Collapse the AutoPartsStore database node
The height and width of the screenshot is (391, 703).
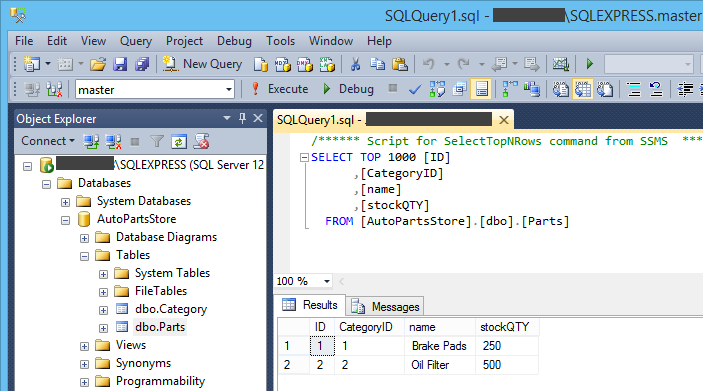pyautogui.click(x=65, y=220)
